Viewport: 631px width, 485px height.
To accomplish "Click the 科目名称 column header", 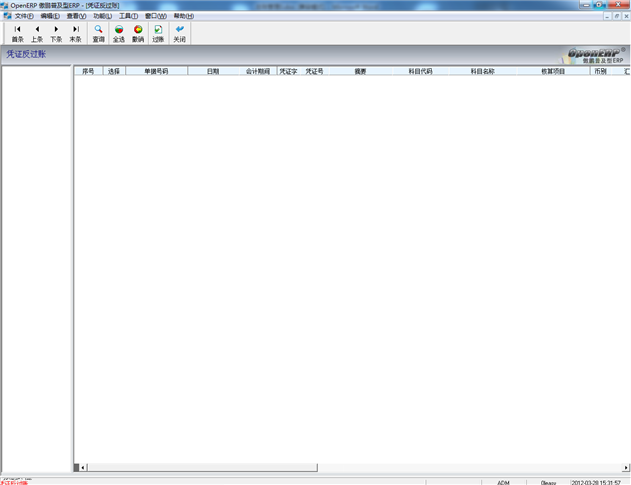I will (x=483, y=71).
